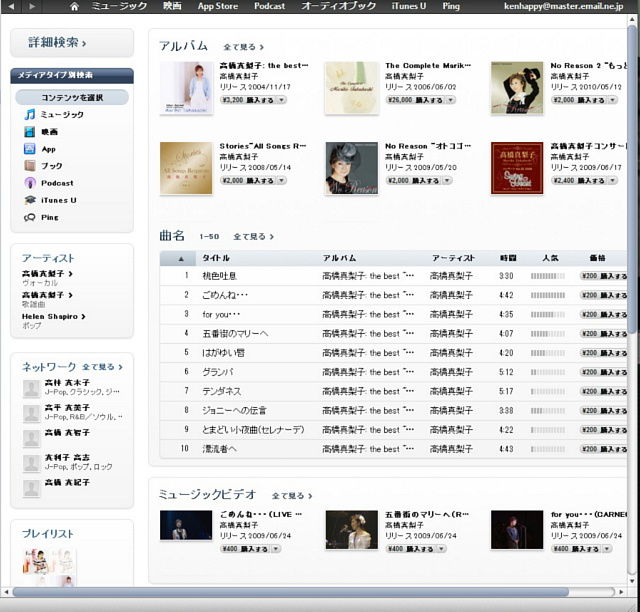Open 詳細検索 advanced search
This screenshot has height=612, width=640.
[x=72, y=42]
